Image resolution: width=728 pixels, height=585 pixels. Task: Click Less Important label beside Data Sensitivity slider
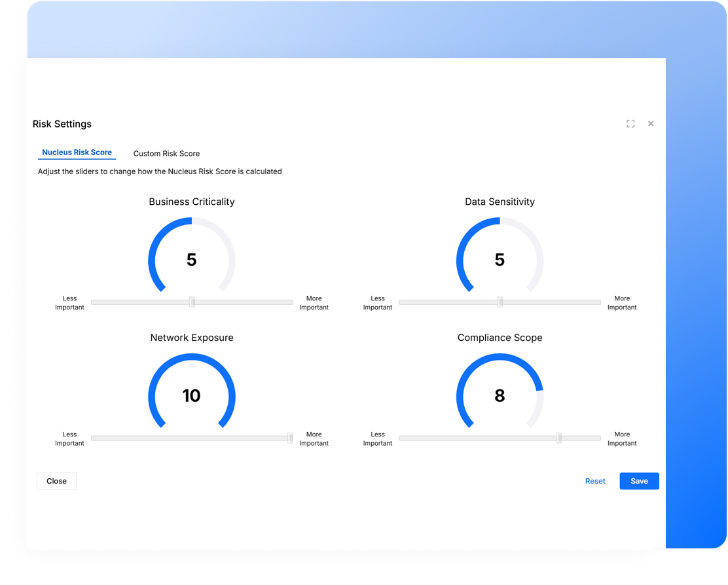coord(378,303)
